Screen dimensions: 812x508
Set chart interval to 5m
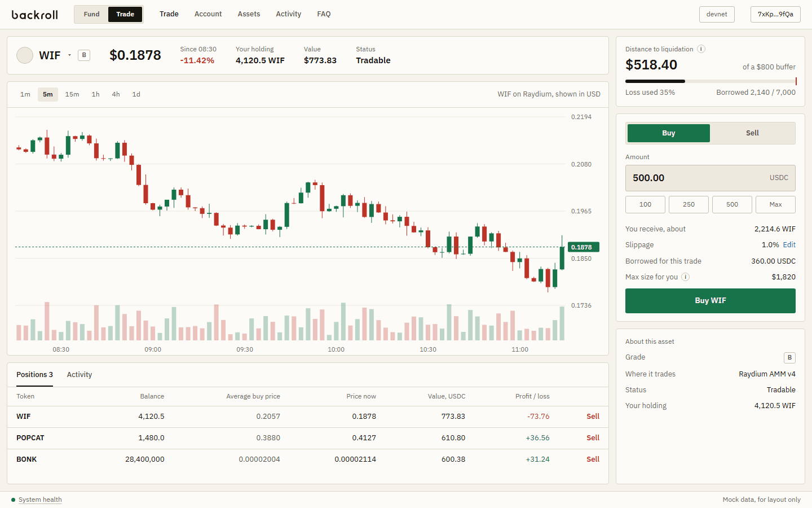[x=48, y=94]
